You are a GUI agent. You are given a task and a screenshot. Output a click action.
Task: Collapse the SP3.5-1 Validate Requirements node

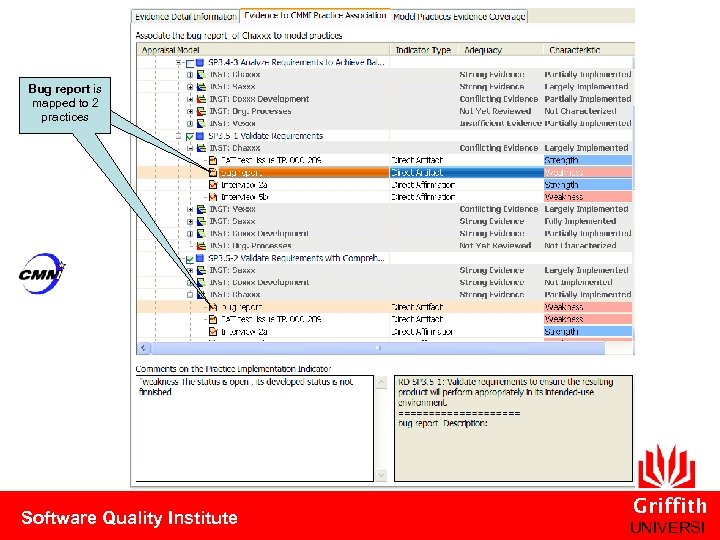pos(179,136)
